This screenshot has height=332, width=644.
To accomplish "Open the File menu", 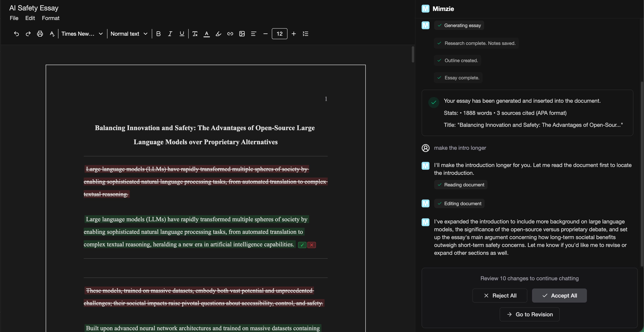I will (x=14, y=18).
